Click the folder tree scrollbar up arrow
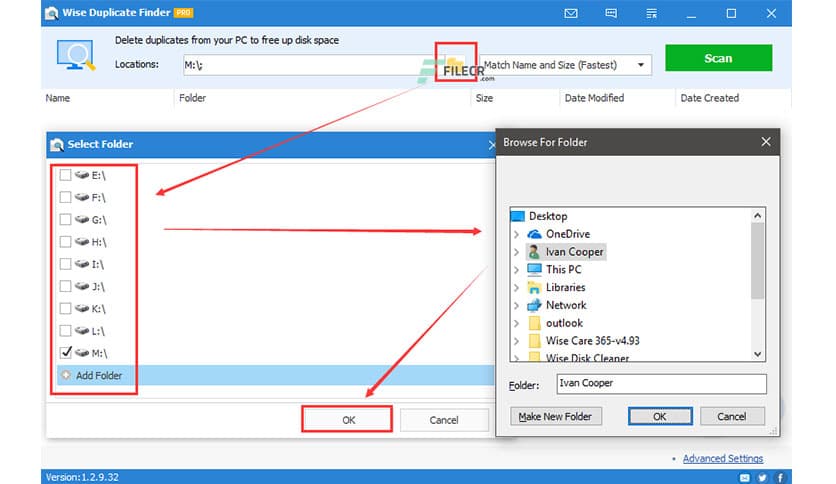The width and height of the screenshot is (836, 484). [758, 215]
